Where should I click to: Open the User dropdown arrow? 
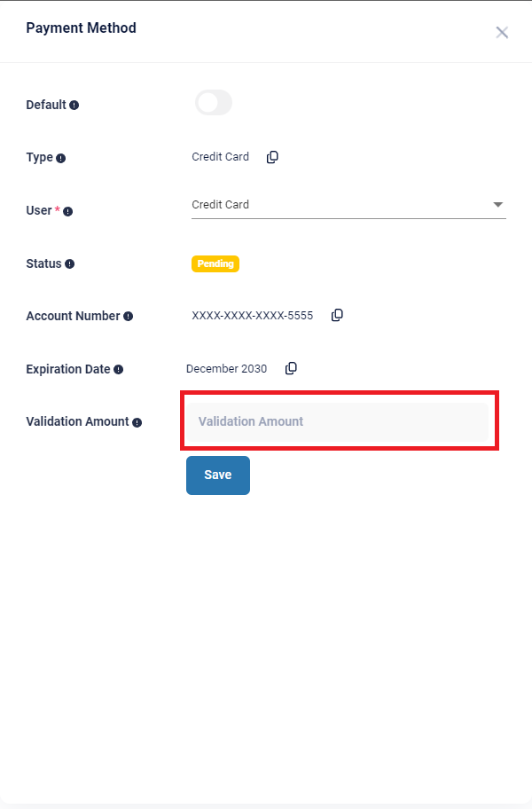[497, 205]
